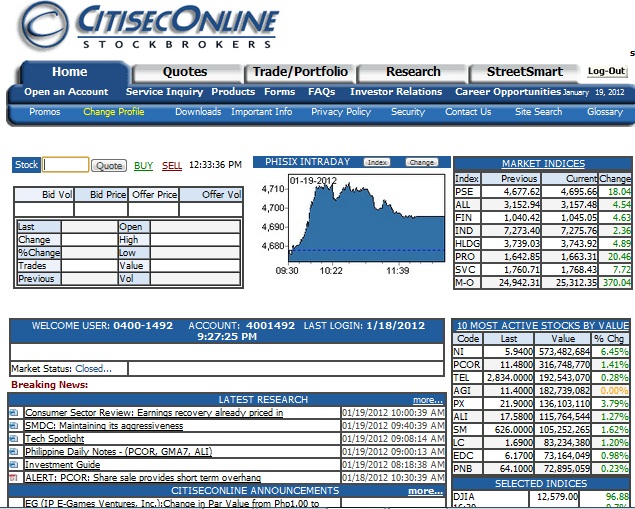This screenshot has height=509, width=635.
Task: Open EG (IP E-Games Ventures) announcement
Action: click(172, 503)
